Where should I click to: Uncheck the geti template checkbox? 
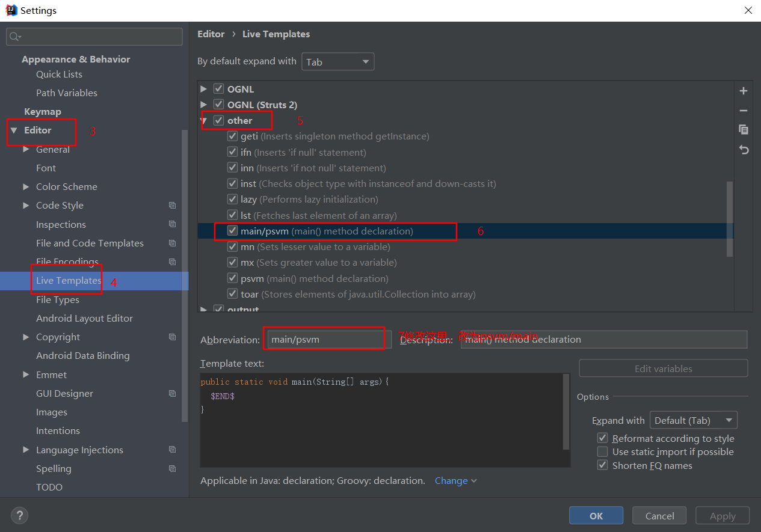click(232, 136)
